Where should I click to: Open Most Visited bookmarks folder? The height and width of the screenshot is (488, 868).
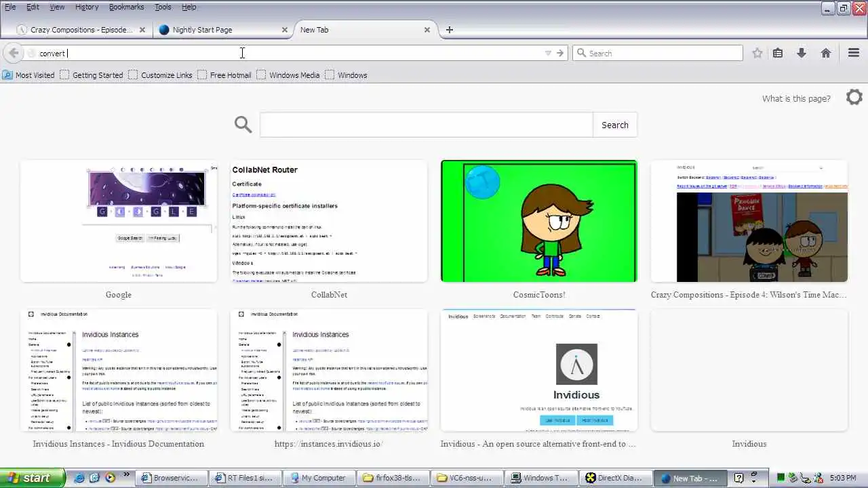(28, 75)
